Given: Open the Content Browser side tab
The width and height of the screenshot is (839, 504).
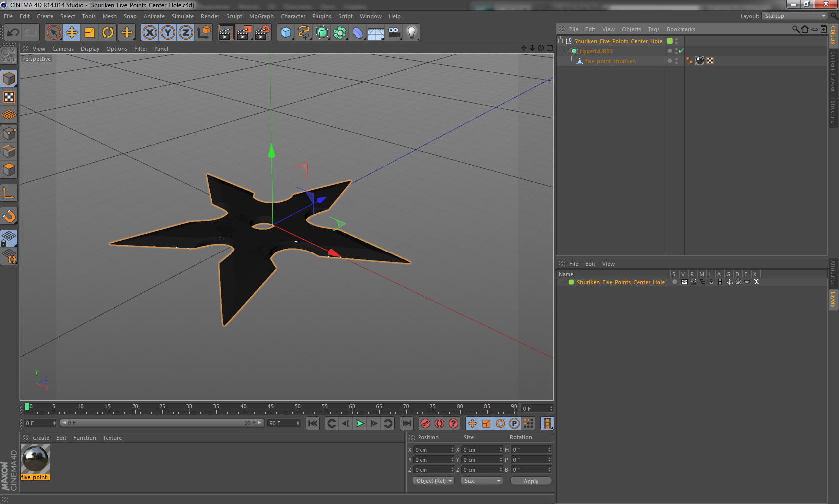Looking at the screenshot, I should (833, 71).
